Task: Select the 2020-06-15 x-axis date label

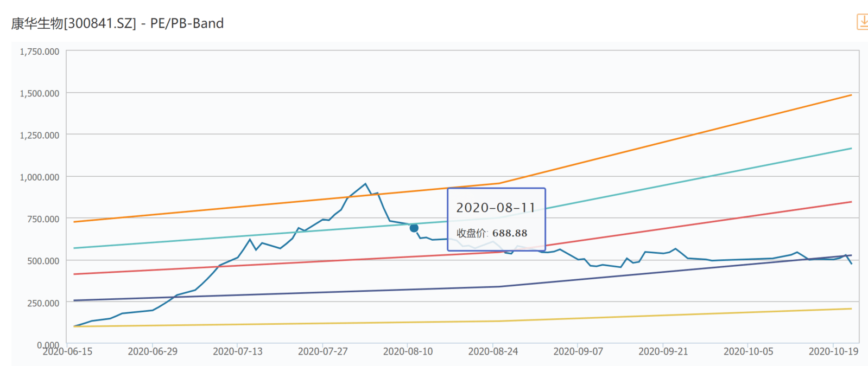Action: (68, 351)
